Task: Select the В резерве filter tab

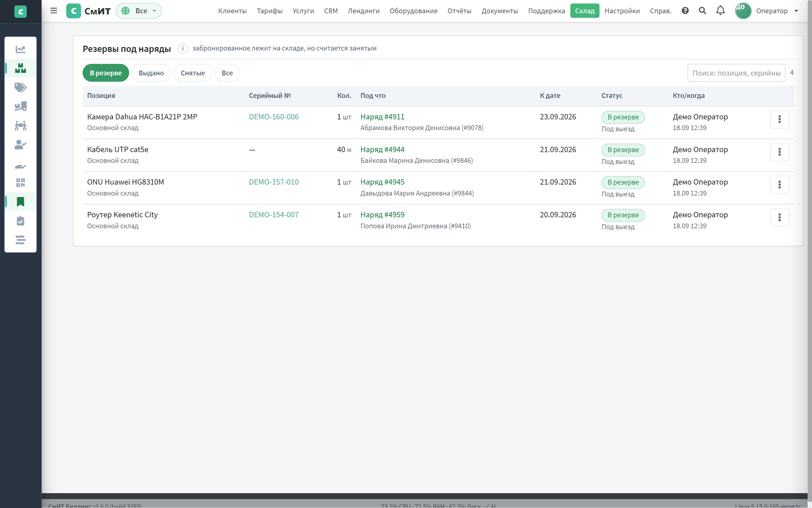Action: [106, 73]
